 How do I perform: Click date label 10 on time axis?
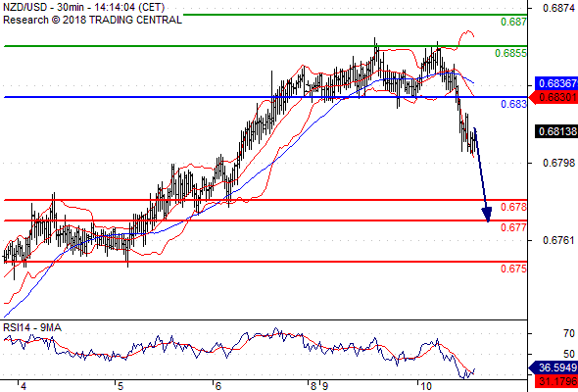[x=426, y=386]
